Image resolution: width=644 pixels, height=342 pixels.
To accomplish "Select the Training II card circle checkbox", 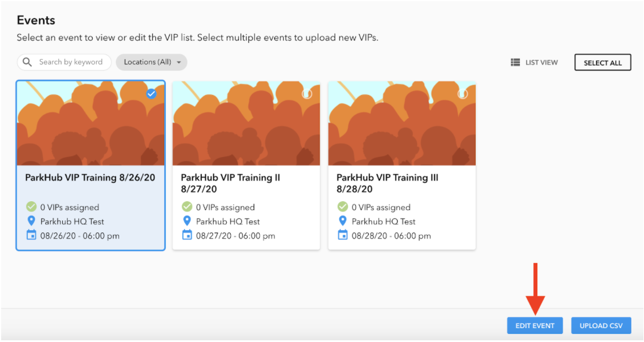I will [307, 94].
